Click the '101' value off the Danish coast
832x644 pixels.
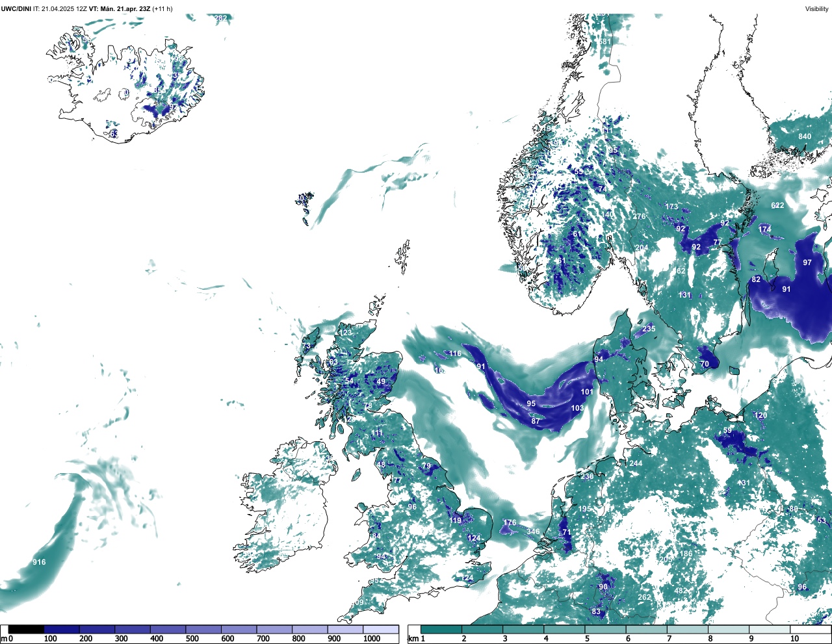click(x=587, y=392)
